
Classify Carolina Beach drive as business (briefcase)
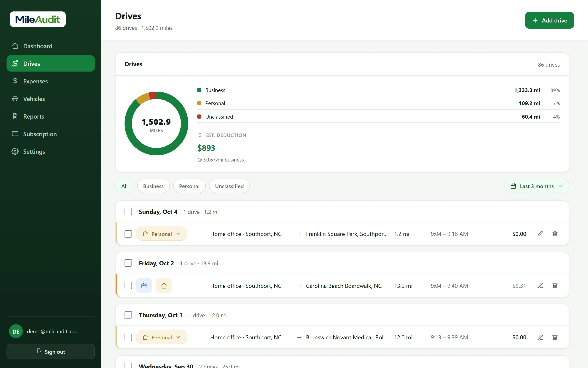[x=144, y=285]
